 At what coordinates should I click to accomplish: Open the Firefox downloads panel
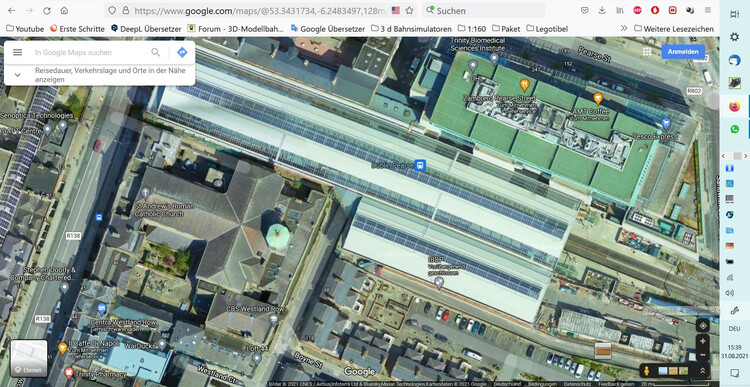click(602, 10)
